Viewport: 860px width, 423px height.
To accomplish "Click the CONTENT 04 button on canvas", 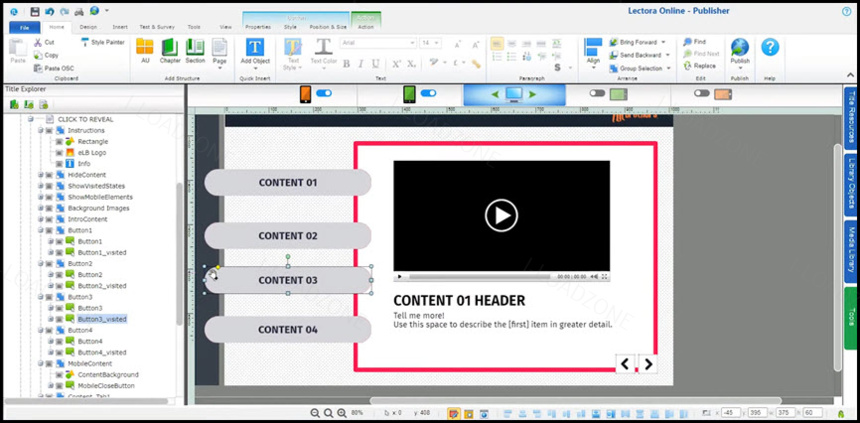I will pos(287,330).
